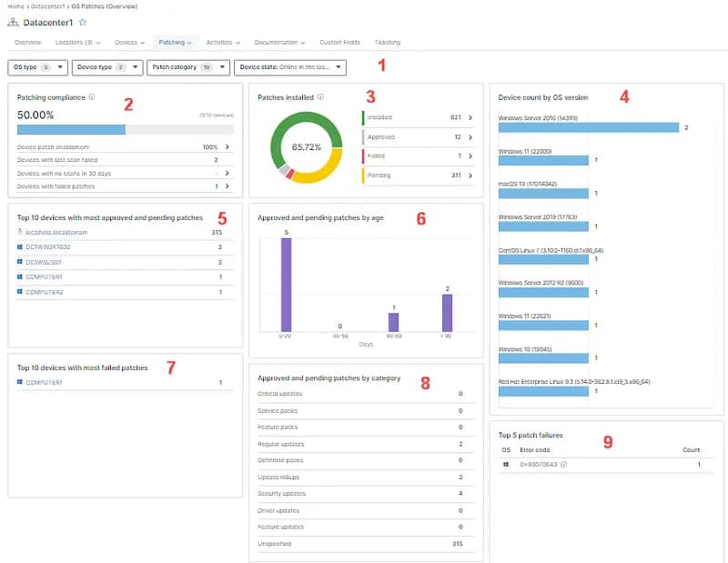The image size is (728, 563).
Task: Click the info icon beside error code 0x80070643
Action: pyautogui.click(x=564, y=464)
